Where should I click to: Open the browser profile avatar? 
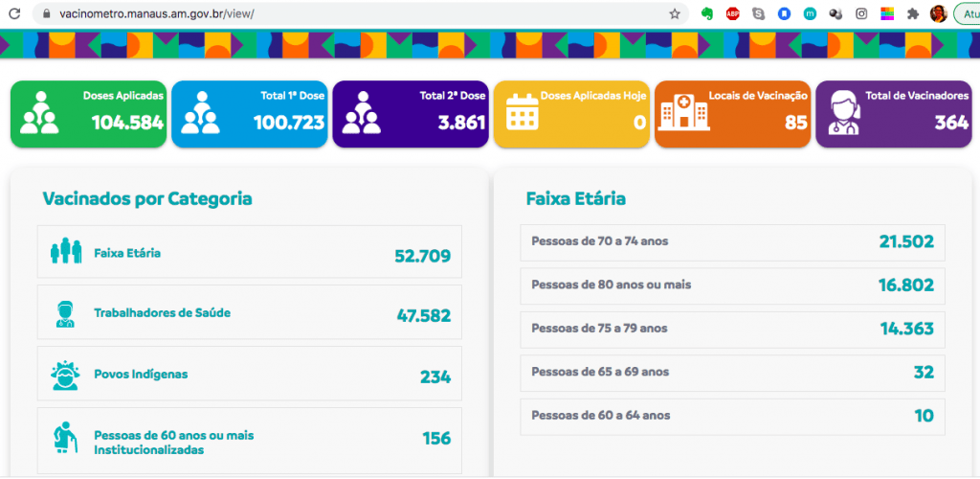click(938, 13)
